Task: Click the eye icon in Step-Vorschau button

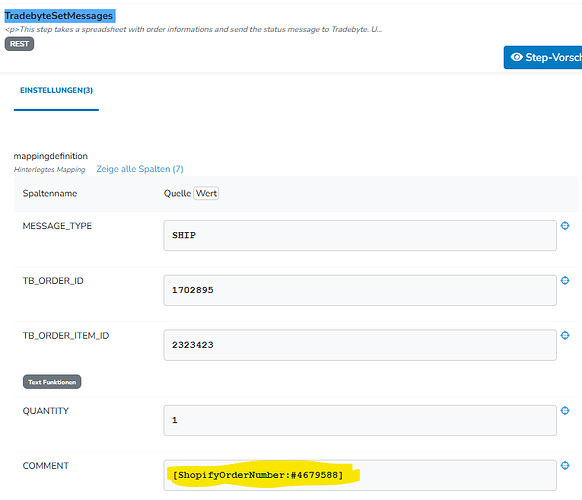Action: [517, 57]
